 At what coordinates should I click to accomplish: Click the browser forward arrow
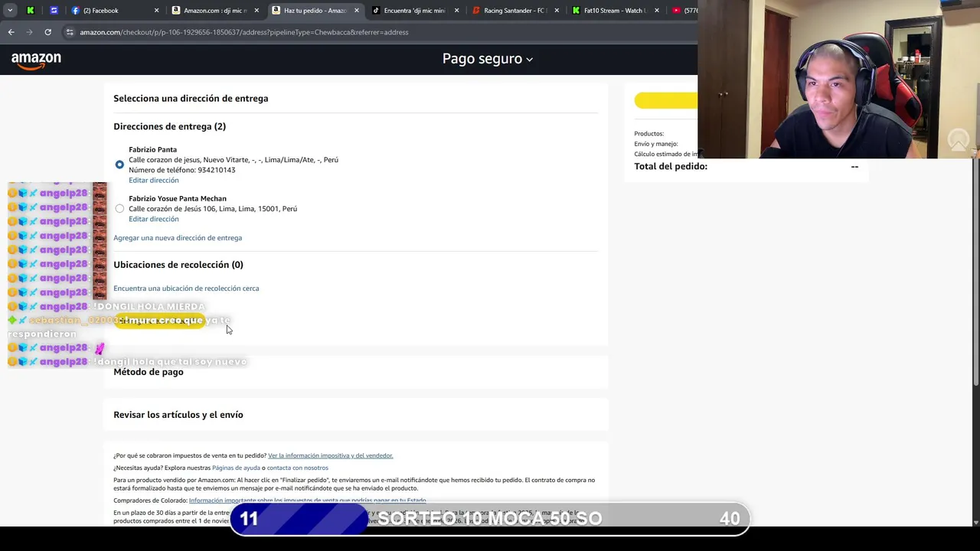29,32
